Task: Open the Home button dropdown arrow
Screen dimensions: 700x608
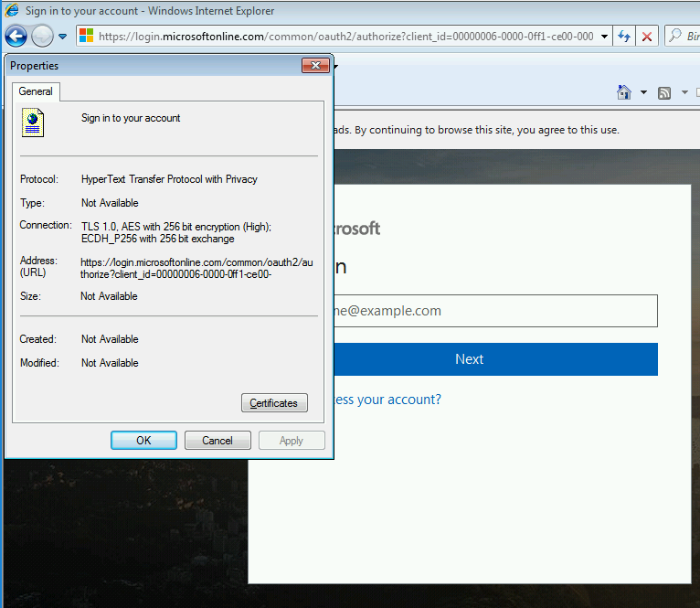Action: (643, 92)
